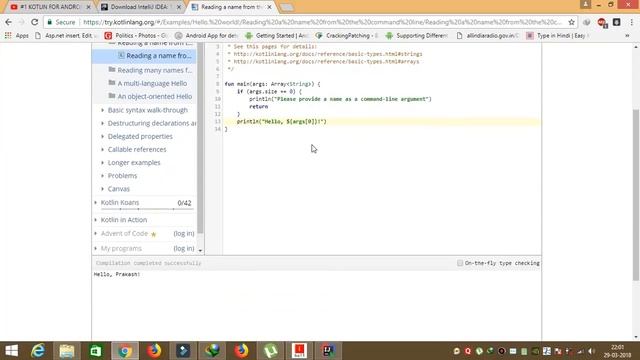Viewport: 640px width, 360px height.
Task: Click the Hello, Prakash output text
Action: [x=117, y=274]
